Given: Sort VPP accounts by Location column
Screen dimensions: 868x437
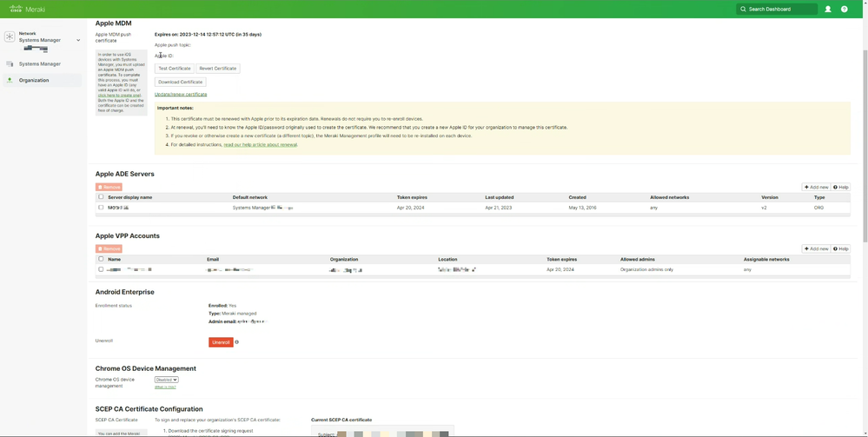Looking at the screenshot, I should point(447,259).
